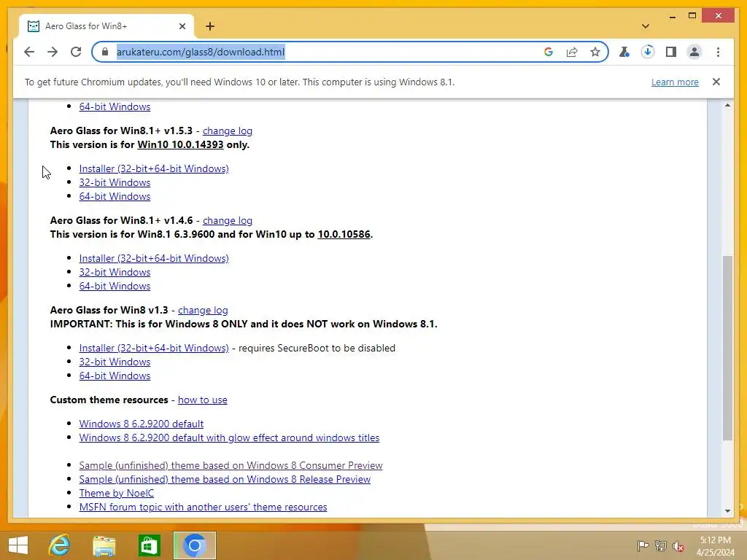This screenshot has width=747, height=560.
Task: Open change log for Win8 v1.3
Action: pyautogui.click(x=203, y=310)
